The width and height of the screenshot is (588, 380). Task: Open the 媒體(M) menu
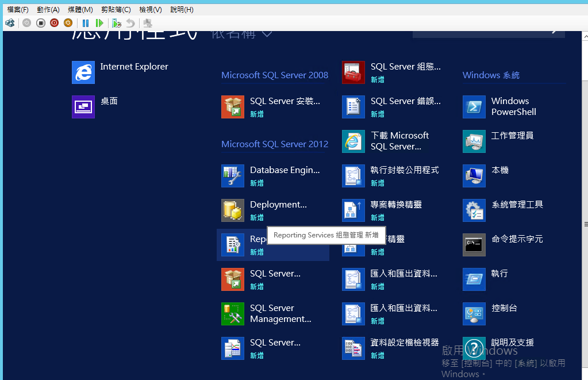tap(80, 10)
